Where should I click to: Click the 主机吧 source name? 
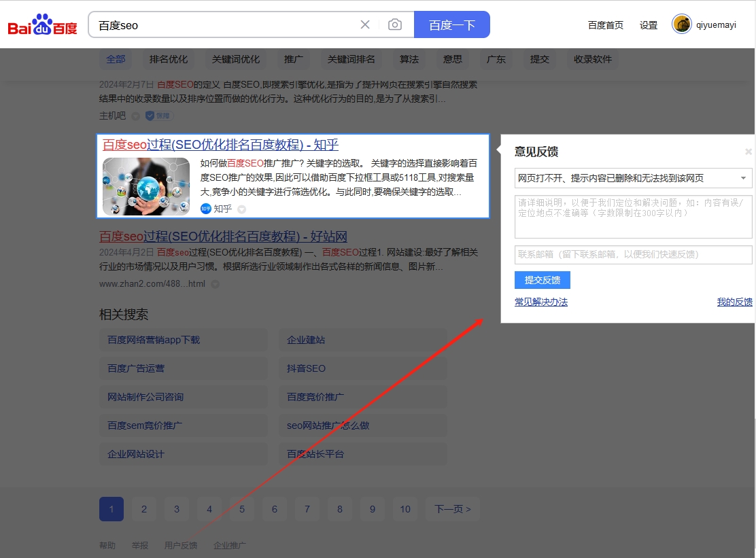point(112,116)
